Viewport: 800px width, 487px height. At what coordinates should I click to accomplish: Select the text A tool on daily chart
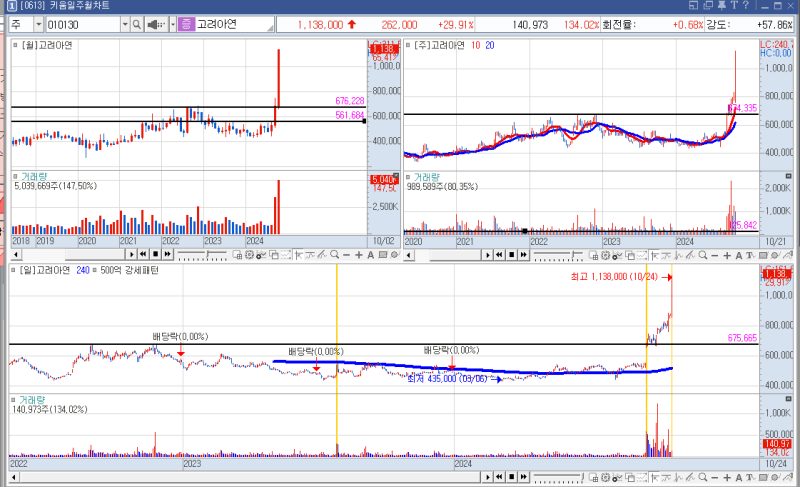click(x=739, y=477)
